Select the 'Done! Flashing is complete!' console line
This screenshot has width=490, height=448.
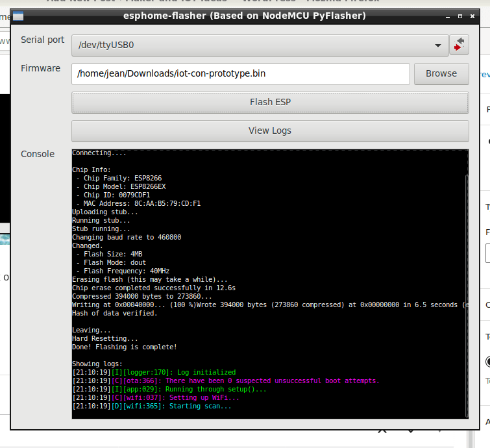[125, 347]
